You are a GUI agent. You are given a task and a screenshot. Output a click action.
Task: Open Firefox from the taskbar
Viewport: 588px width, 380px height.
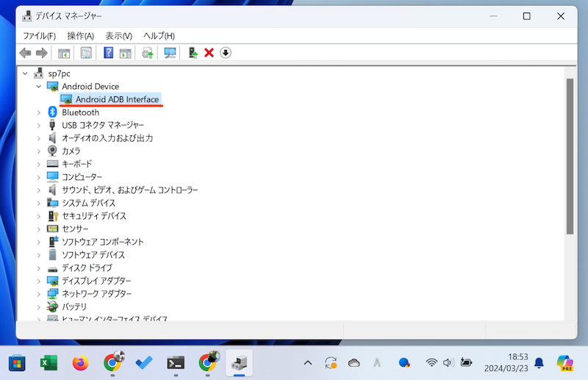(x=80, y=362)
